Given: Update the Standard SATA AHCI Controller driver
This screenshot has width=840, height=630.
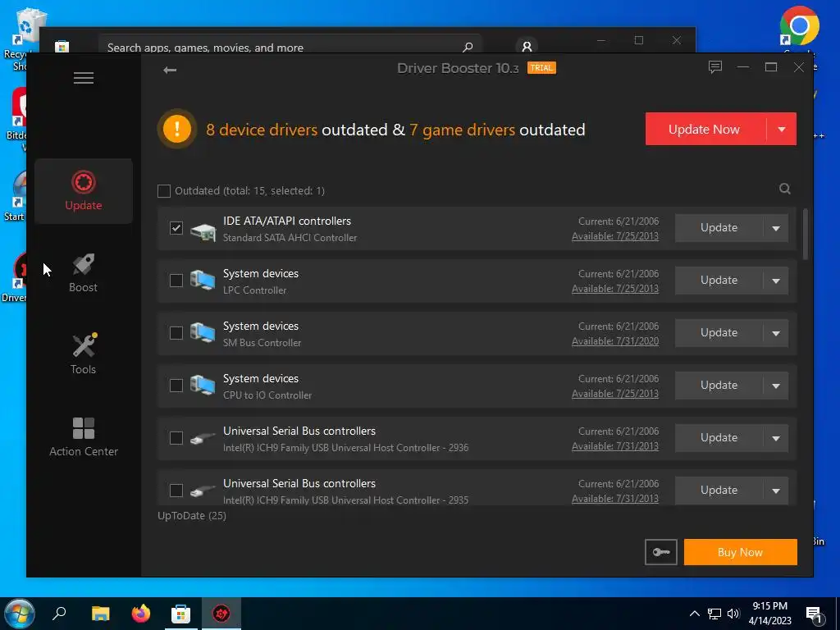Looking at the screenshot, I should tap(719, 228).
